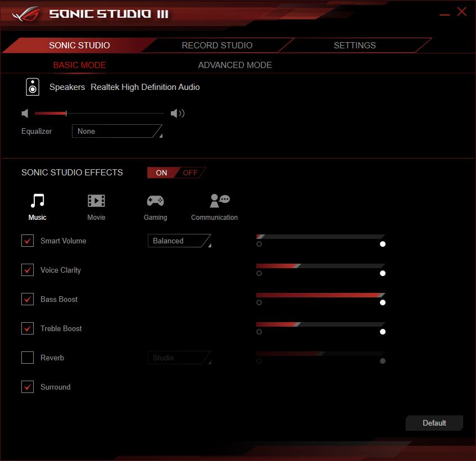Click Treble Boost maximum circle marker
This screenshot has width=476, height=461.
[x=383, y=332]
